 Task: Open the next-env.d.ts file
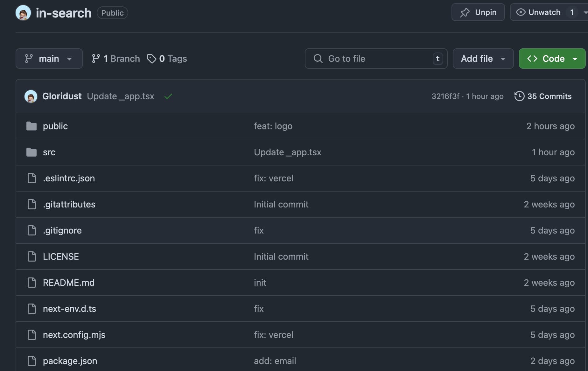[69, 309]
